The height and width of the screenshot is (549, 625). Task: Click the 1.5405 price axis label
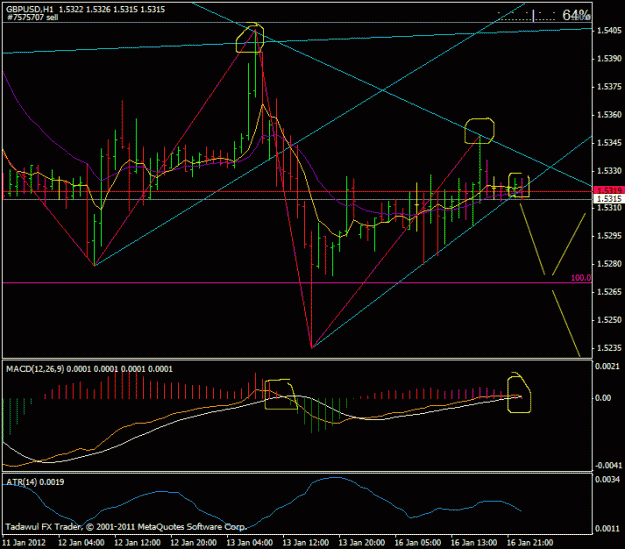[609, 31]
